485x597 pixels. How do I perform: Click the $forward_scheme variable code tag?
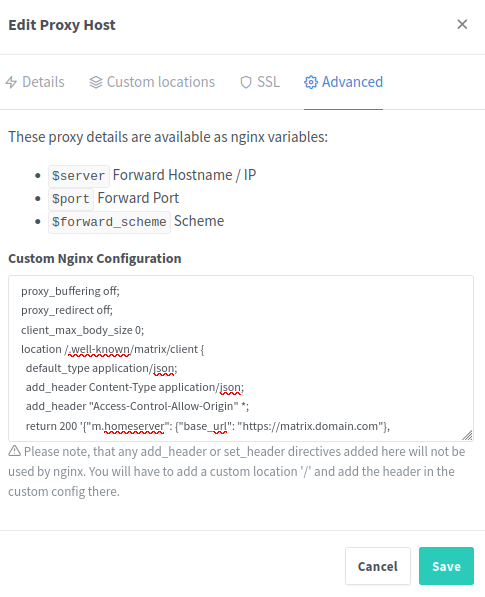pos(109,222)
